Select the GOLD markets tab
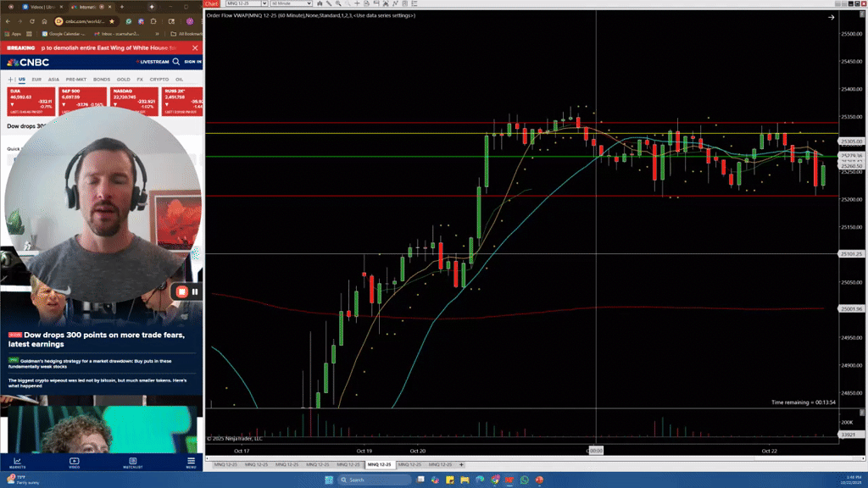This screenshot has width=868, height=488. click(124, 79)
